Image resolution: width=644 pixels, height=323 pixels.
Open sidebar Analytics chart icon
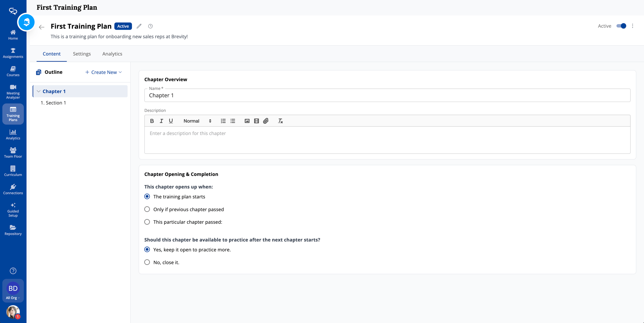(13, 132)
